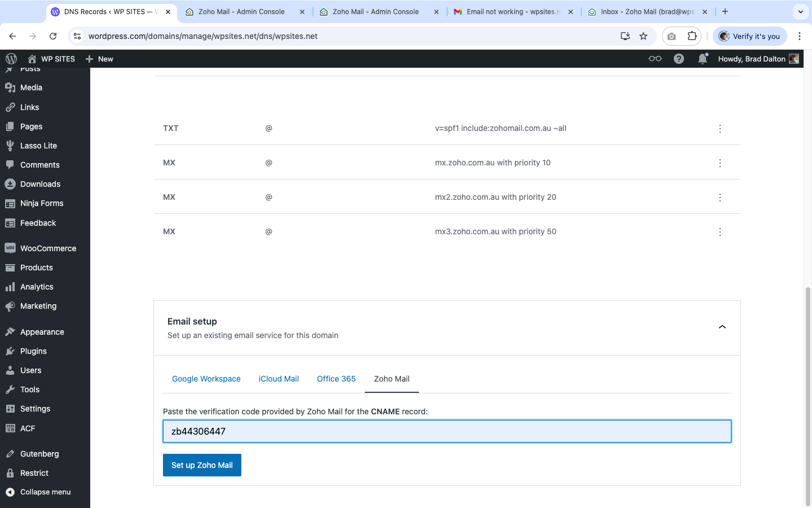
Task: Open the notifications bell icon
Action: tap(702, 59)
